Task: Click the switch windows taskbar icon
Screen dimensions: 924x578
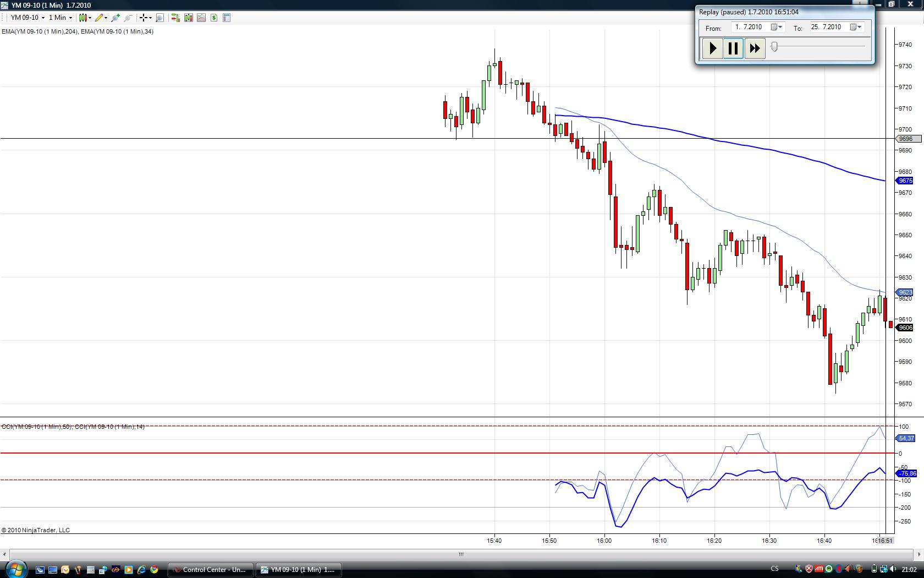Action: click(40, 570)
